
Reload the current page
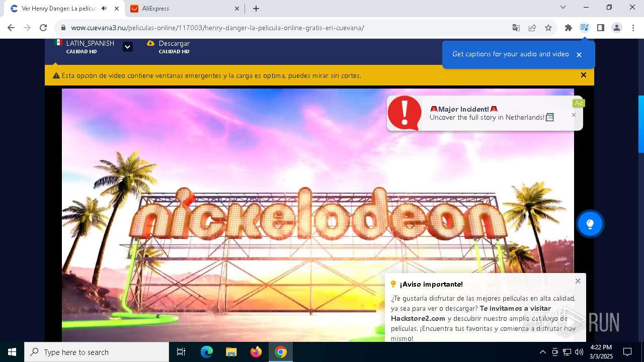[x=43, y=28]
